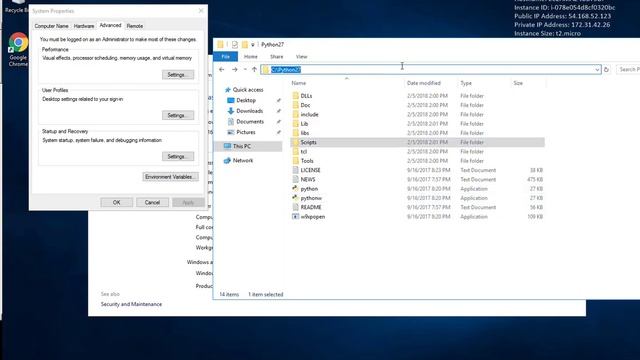Select Quick access in navigation pane
640x360 pixels.
pyautogui.click(x=248, y=89)
